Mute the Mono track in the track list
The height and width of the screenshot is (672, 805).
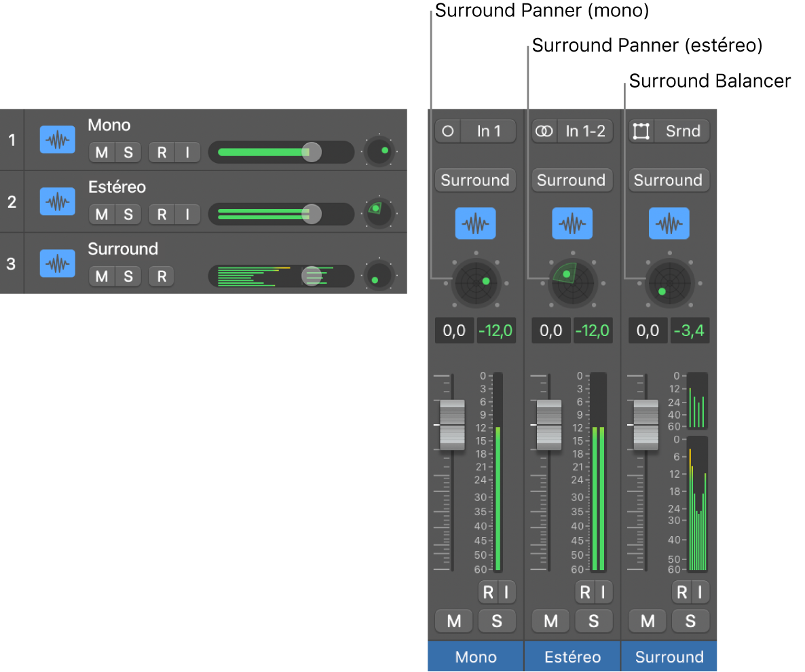pyautogui.click(x=102, y=153)
